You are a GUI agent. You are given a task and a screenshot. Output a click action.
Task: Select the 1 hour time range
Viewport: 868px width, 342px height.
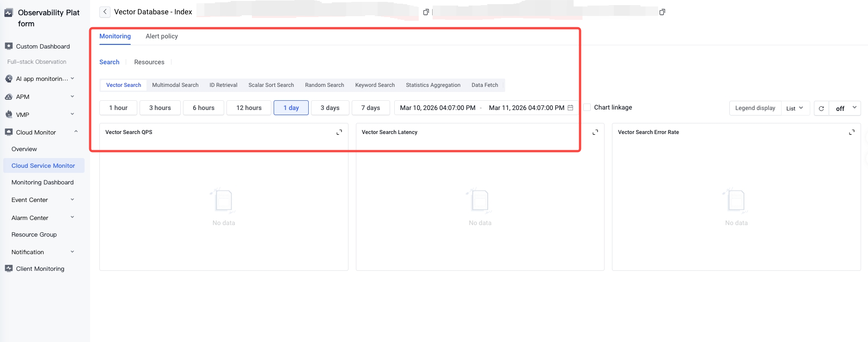[118, 108]
